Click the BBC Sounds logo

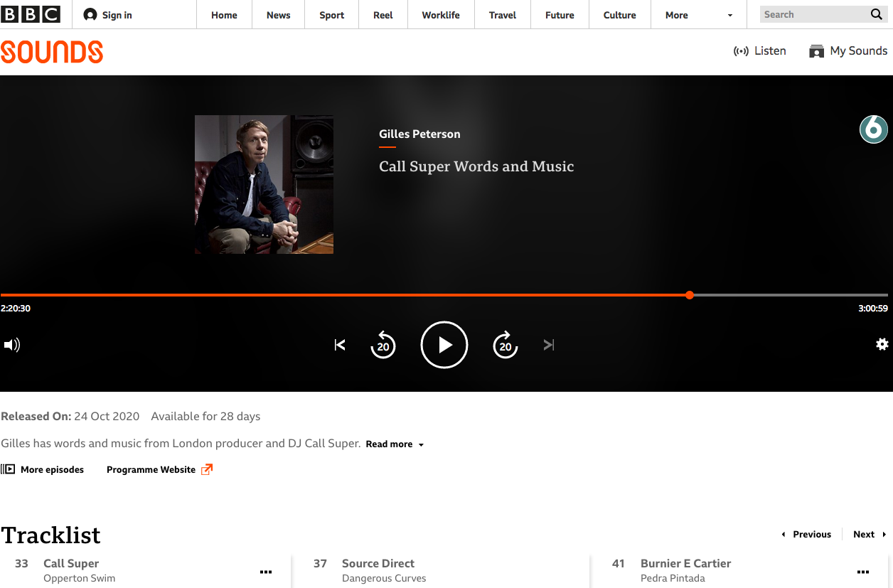point(52,52)
